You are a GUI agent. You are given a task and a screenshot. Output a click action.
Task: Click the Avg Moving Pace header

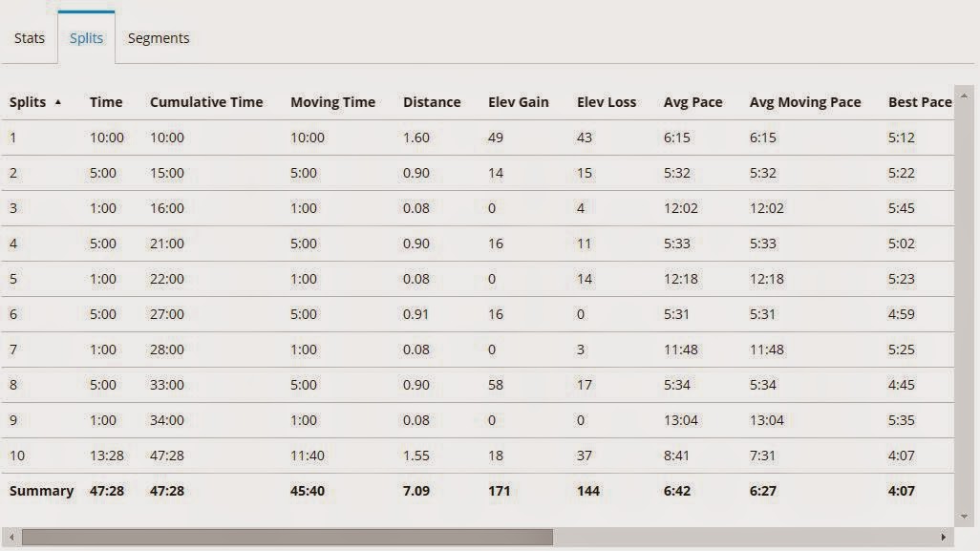[805, 102]
